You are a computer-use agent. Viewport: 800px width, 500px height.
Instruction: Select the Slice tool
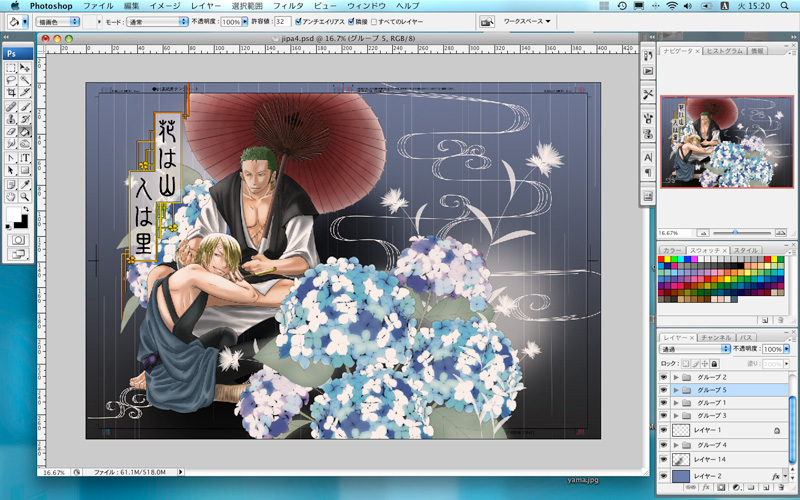24,92
